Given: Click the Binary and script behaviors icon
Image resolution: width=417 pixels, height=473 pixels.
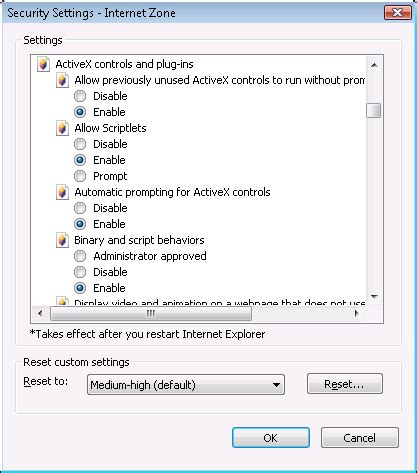Looking at the screenshot, I should (x=62, y=240).
